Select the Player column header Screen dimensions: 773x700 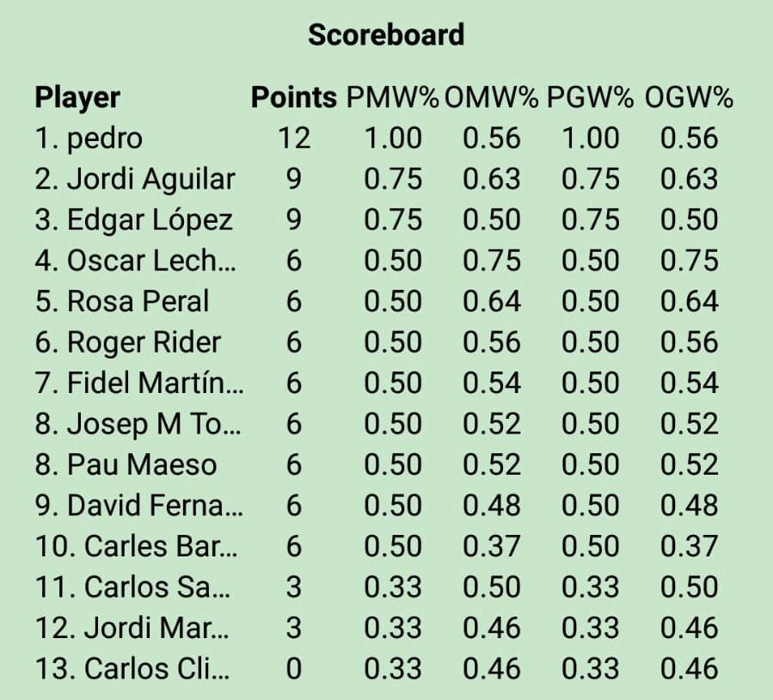77,98
